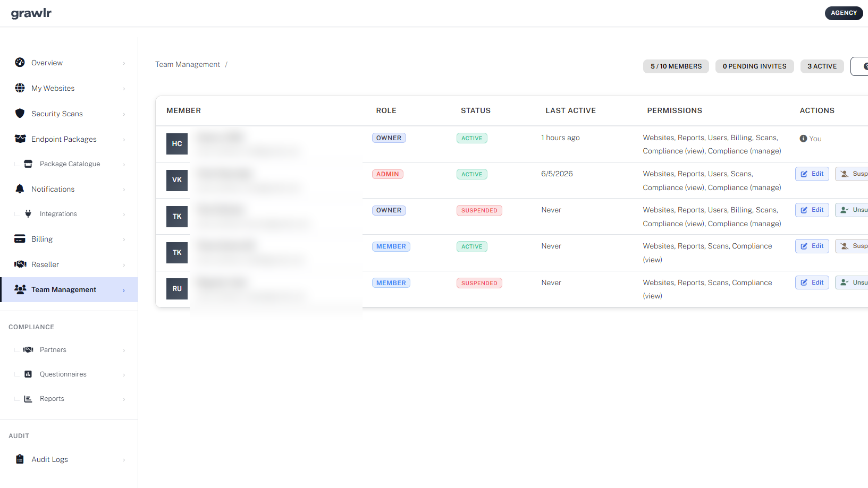The height and width of the screenshot is (488, 868).
Task: Open Overview in the sidebar
Action: 69,63
